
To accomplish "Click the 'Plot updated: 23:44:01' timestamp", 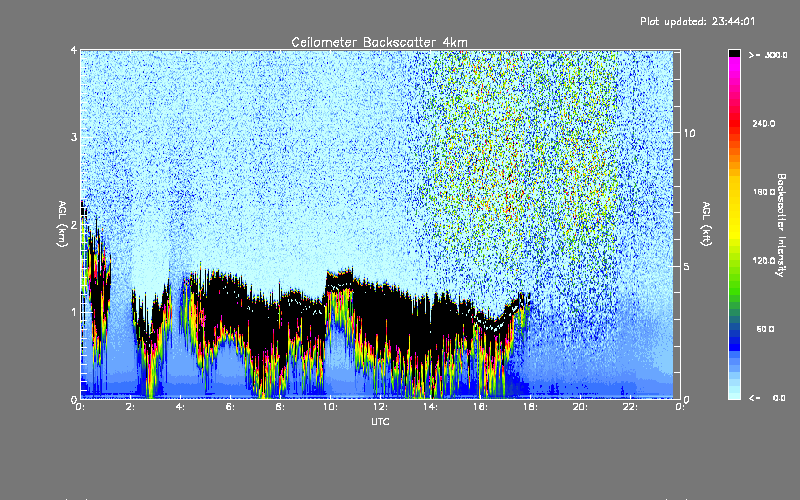I will coord(697,21).
